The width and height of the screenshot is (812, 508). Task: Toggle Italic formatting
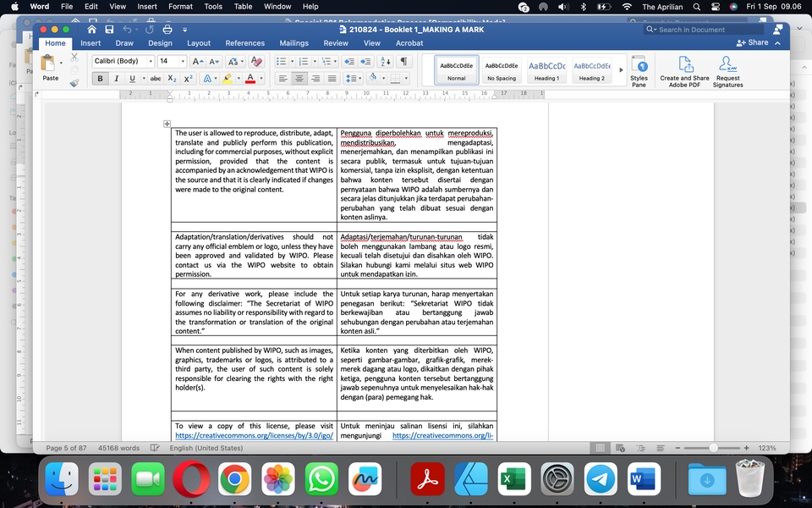tap(117, 79)
